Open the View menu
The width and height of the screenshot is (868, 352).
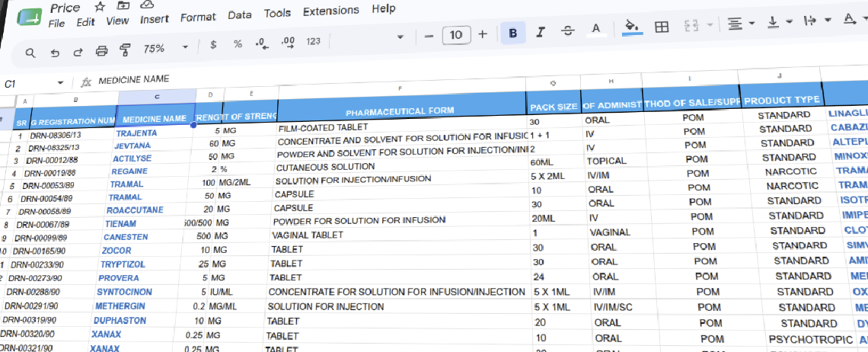(117, 21)
